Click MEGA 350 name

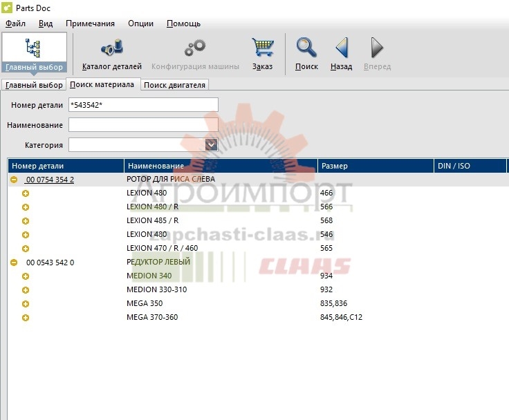(x=145, y=303)
